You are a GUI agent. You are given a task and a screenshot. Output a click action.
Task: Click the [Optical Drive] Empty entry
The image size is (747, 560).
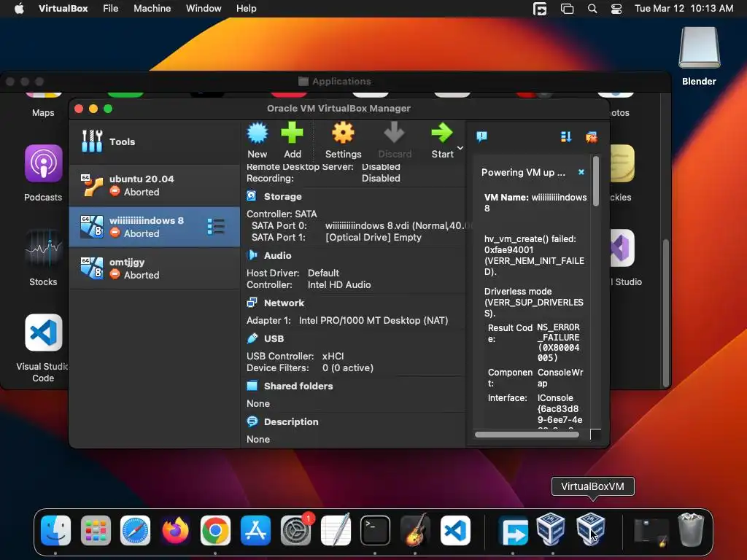373,238
